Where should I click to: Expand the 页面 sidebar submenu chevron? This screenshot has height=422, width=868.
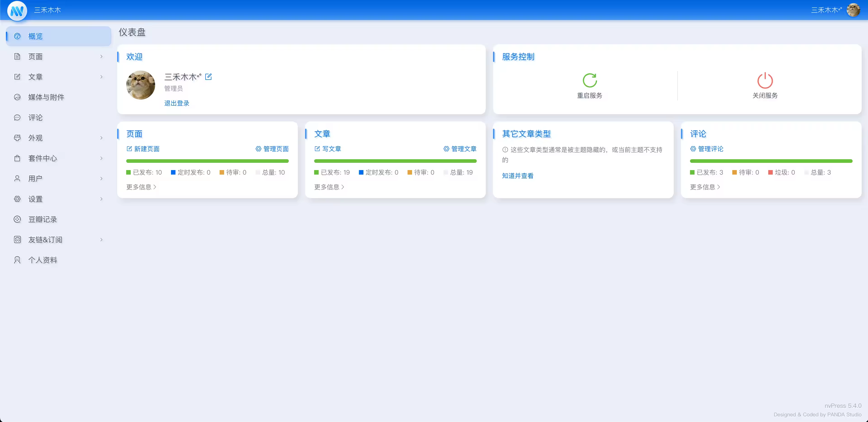101,56
